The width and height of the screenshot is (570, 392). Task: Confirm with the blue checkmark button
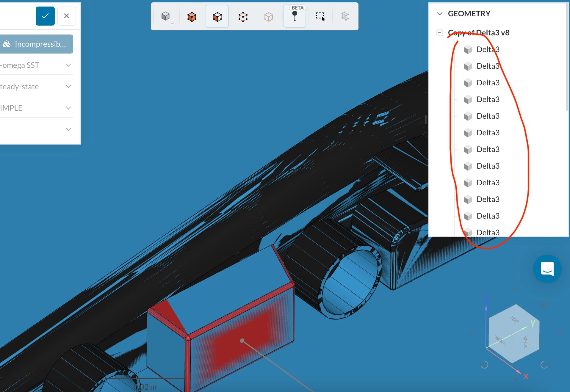point(45,16)
